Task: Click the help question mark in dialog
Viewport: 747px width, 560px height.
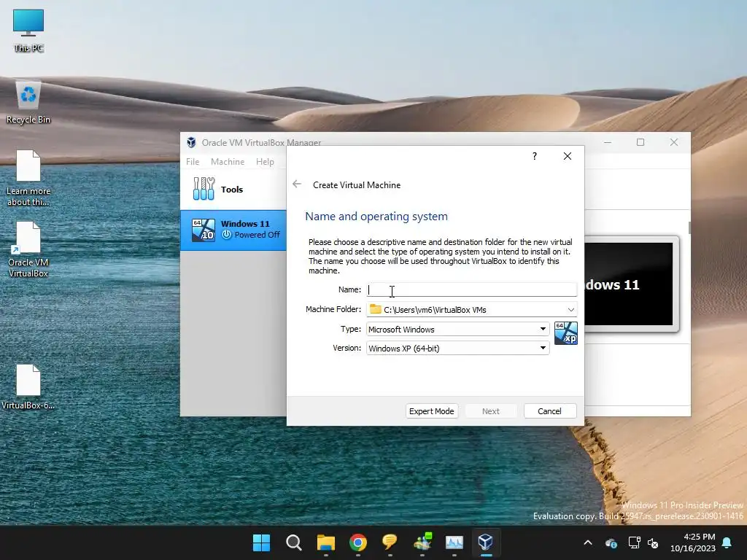Action: coord(535,156)
